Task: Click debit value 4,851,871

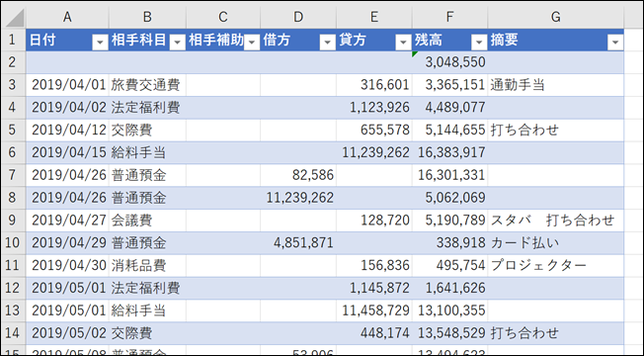Action: (298, 243)
